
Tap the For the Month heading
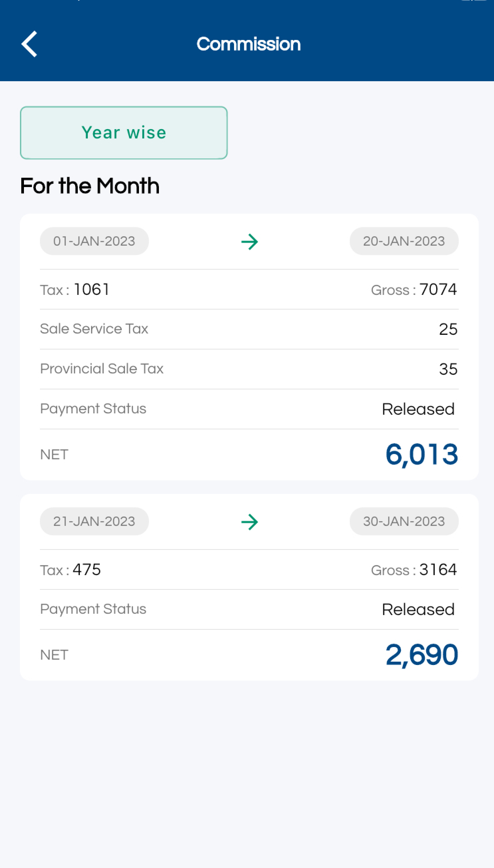pyautogui.click(x=90, y=186)
